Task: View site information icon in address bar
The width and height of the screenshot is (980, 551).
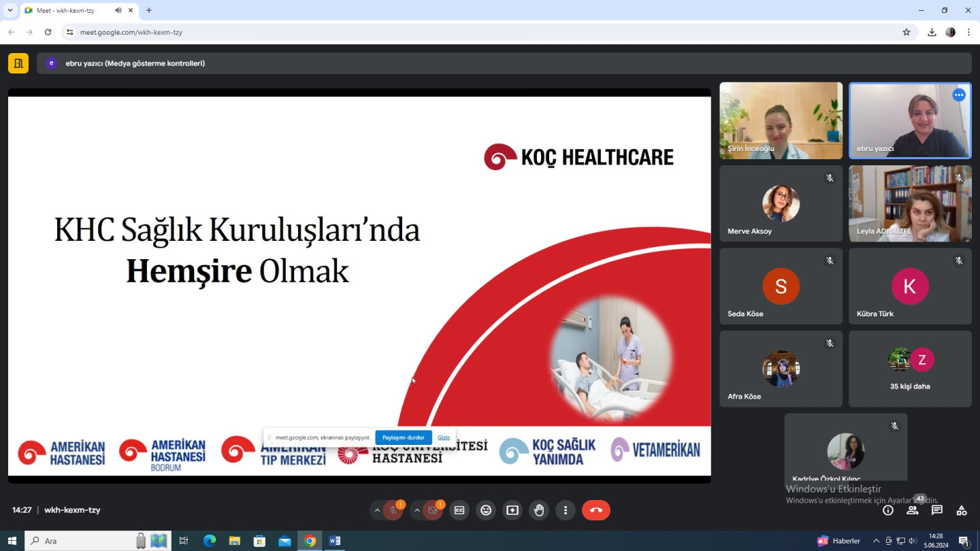Action: (69, 32)
